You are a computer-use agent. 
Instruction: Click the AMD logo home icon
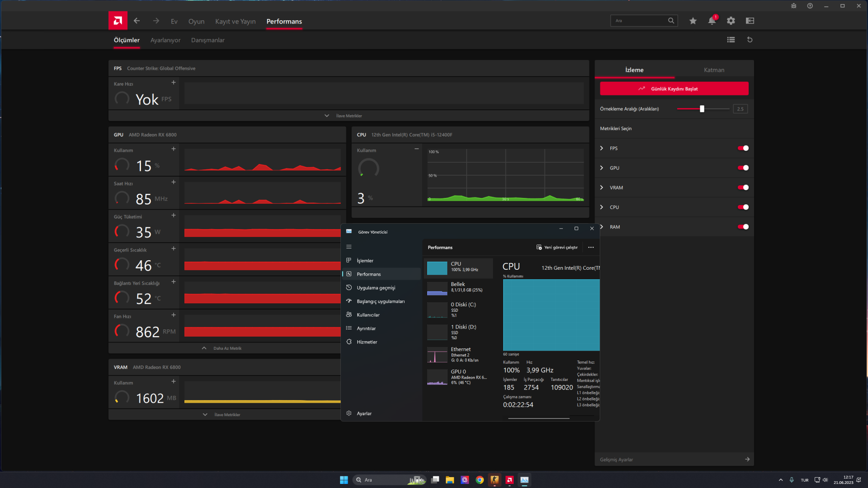point(118,21)
